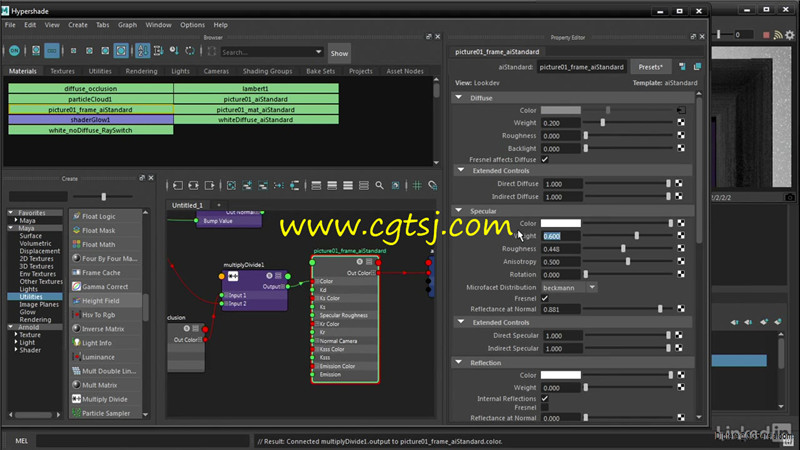
Task: Click the Gamma Correct node icon
Action: (x=77, y=286)
